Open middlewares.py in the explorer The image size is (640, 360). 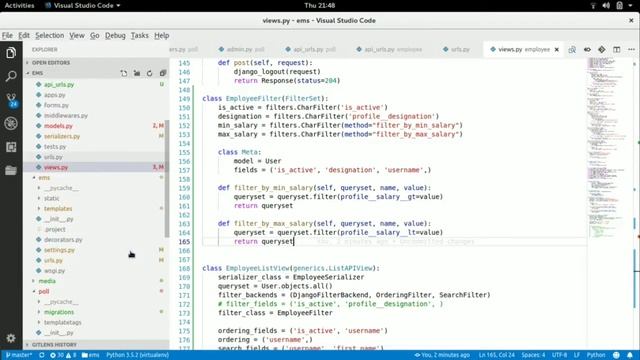[x=96, y=116]
